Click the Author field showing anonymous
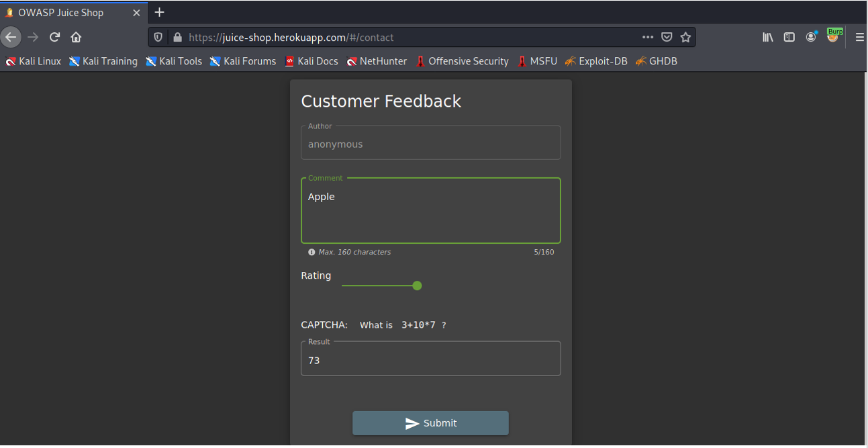Screen dimensions: 868x448 pyautogui.click(x=430, y=143)
